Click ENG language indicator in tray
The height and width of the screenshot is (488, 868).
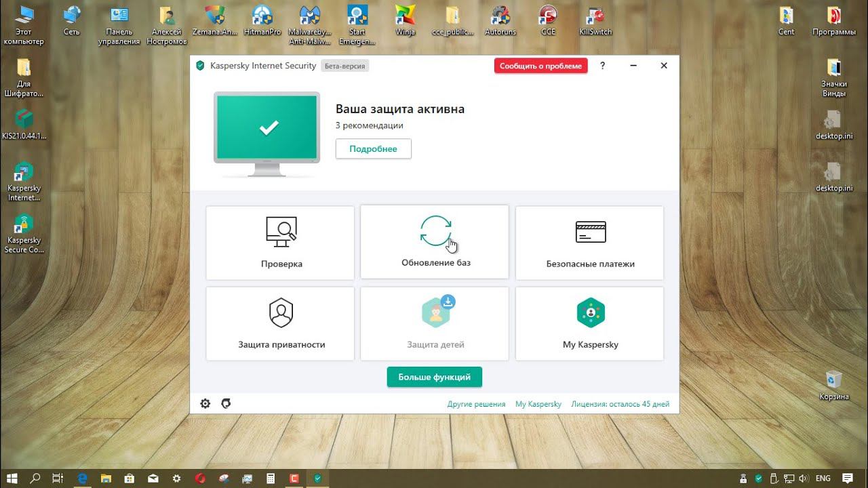(x=823, y=478)
